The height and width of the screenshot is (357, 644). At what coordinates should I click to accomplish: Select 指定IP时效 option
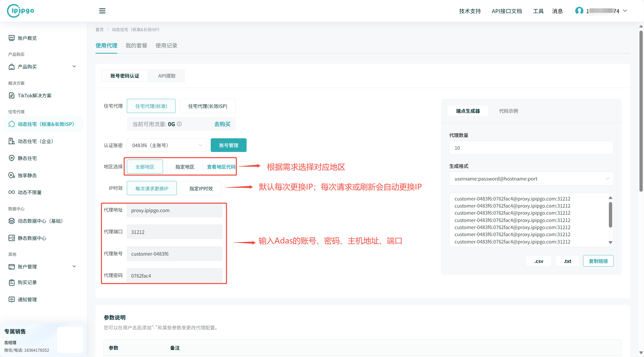click(201, 188)
